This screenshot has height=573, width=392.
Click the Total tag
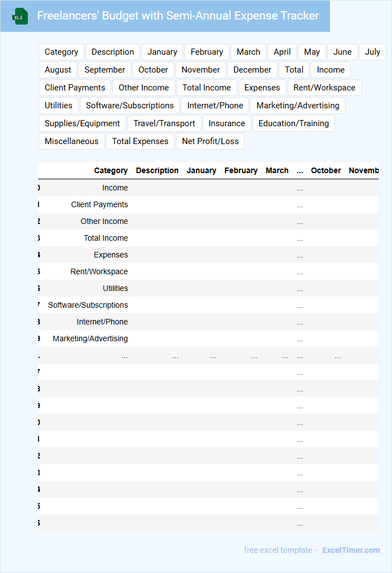[x=294, y=70]
